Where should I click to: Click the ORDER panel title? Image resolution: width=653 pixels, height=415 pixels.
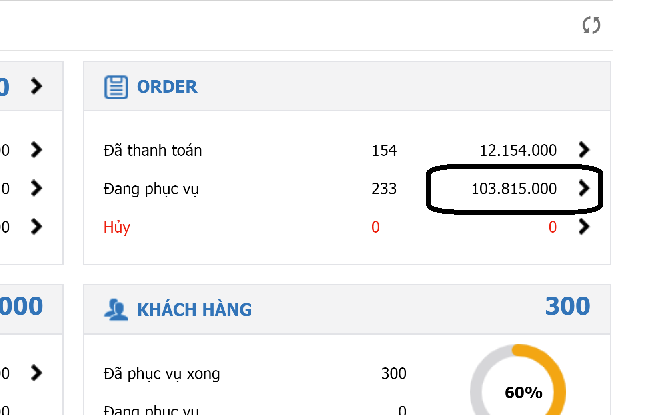coord(167,87)
